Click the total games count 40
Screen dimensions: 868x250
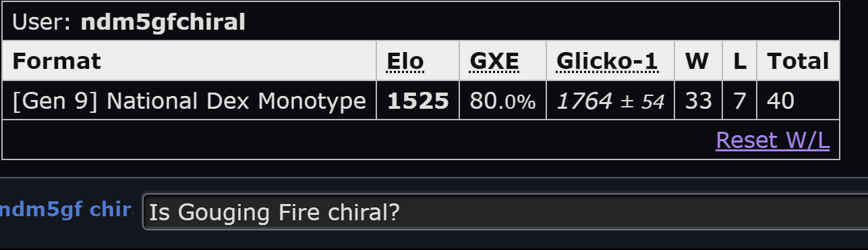781,101
